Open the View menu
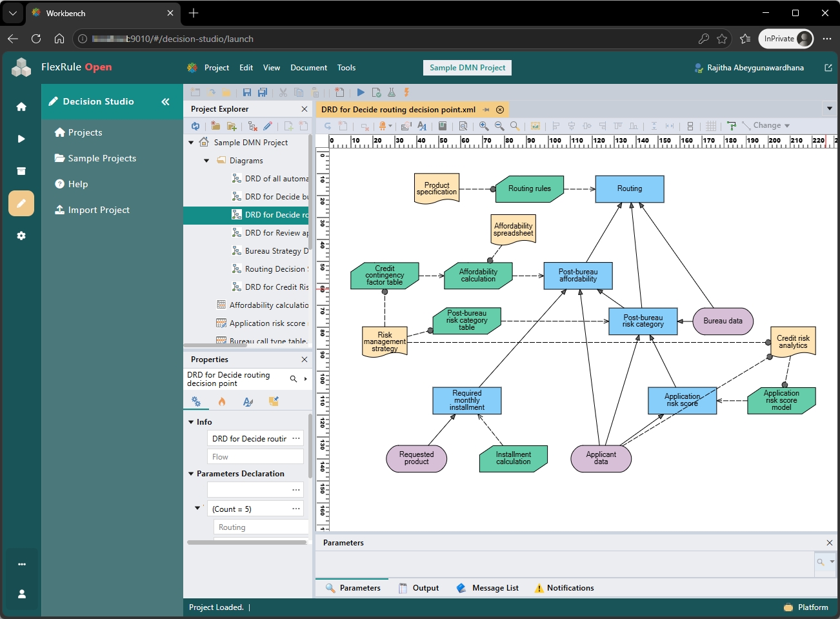 pos(272,68)
